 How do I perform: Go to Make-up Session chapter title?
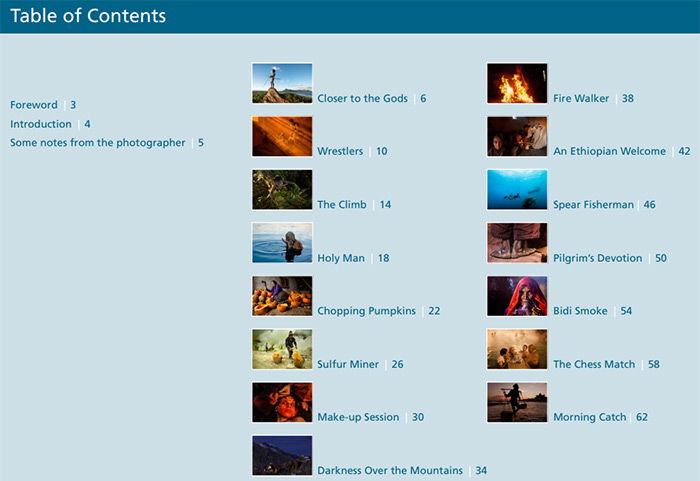pos(358,417)
